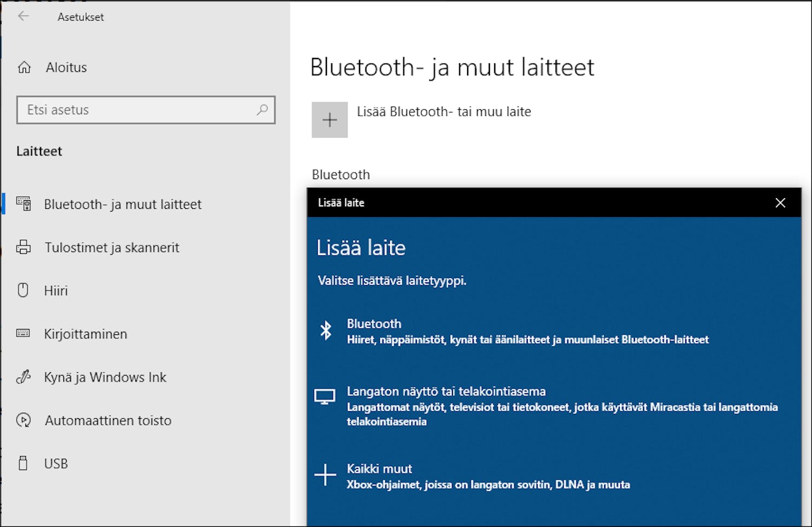
Task: Click the plus tile to add a device
Action: click(x=330, y=119)
